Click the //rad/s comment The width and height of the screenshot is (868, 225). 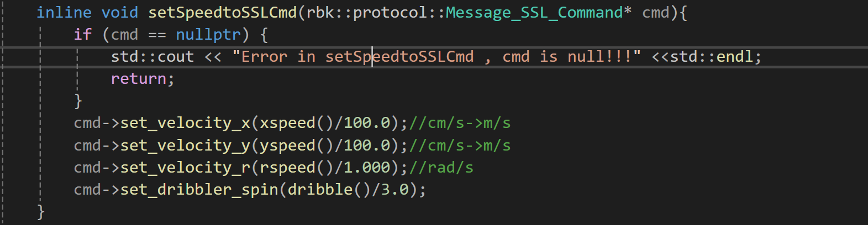(441, 168)
